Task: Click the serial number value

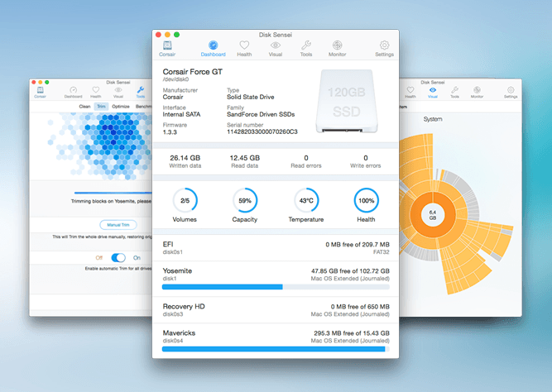Action: coord(262,131)
